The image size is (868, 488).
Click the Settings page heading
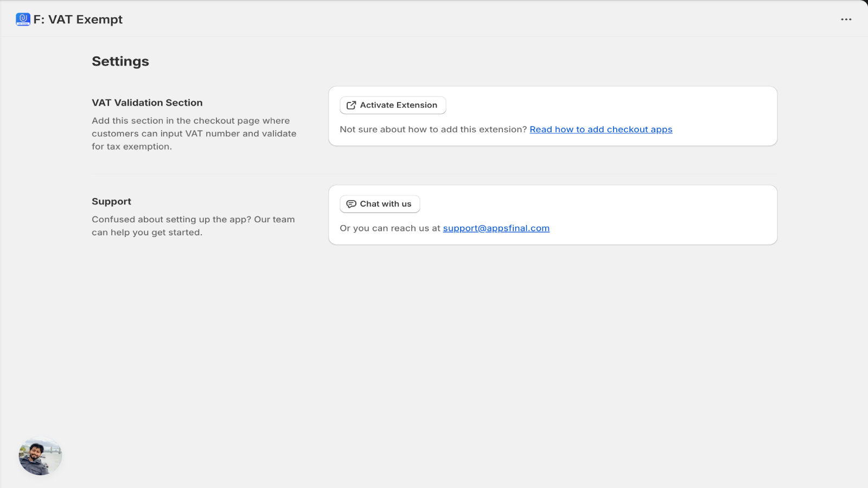tap(120, 61)
